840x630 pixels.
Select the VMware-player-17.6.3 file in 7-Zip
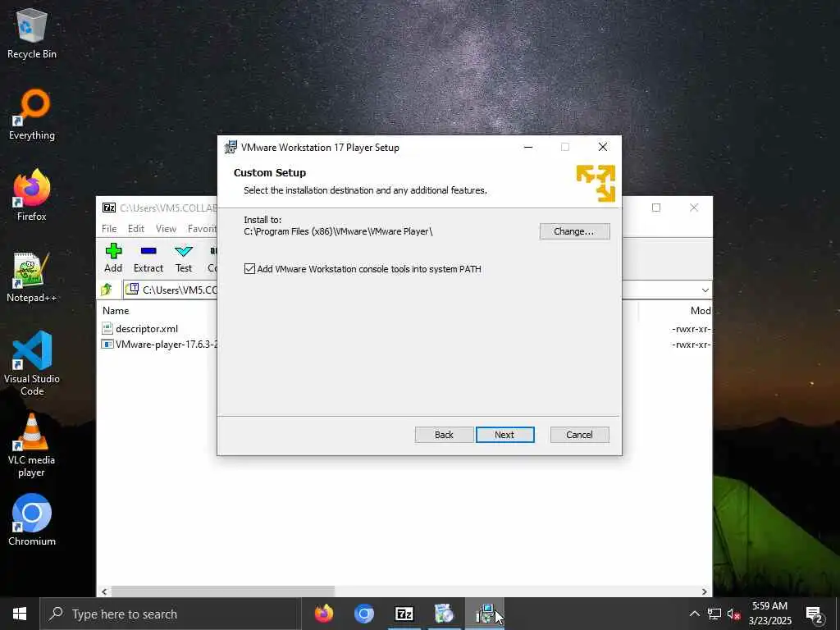click(x=160, y=344)
